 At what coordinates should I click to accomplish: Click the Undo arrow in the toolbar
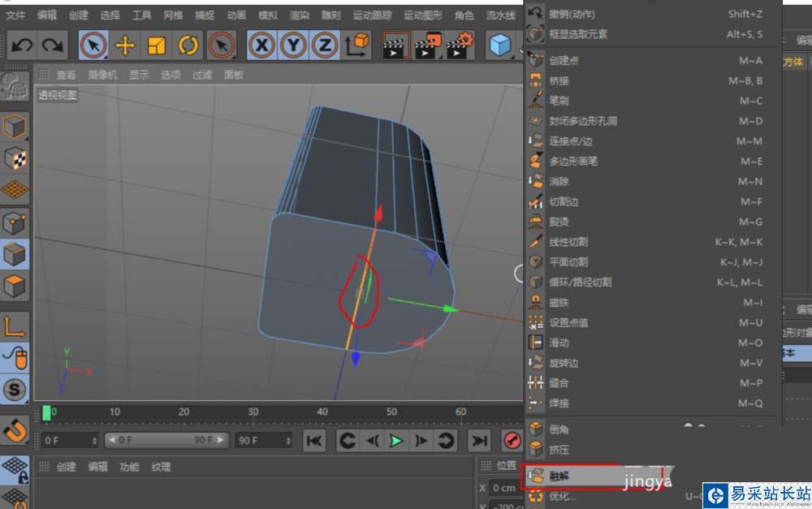22,45
